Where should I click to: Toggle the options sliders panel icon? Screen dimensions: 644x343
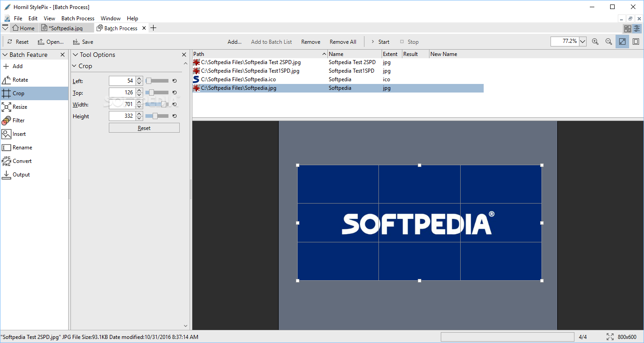click(637, 28)
